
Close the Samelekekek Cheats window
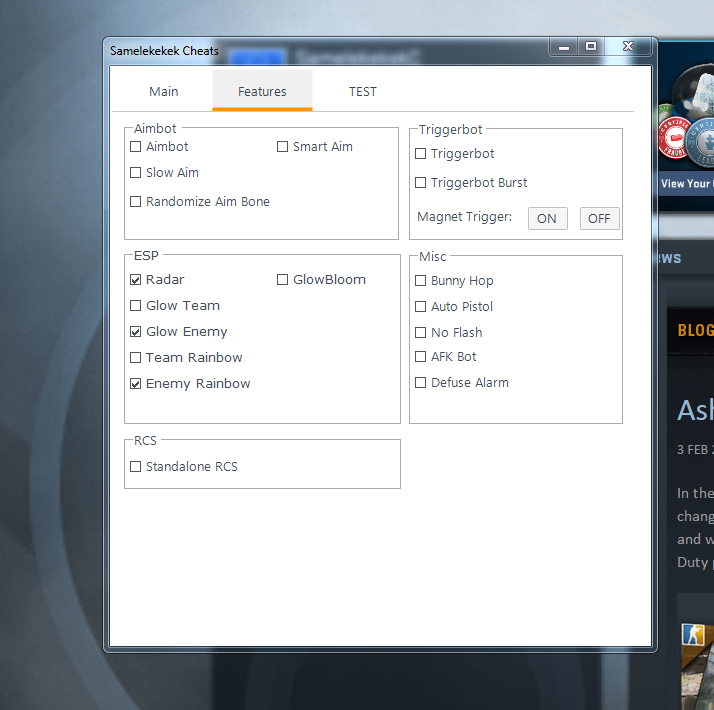tap(628, 46)
